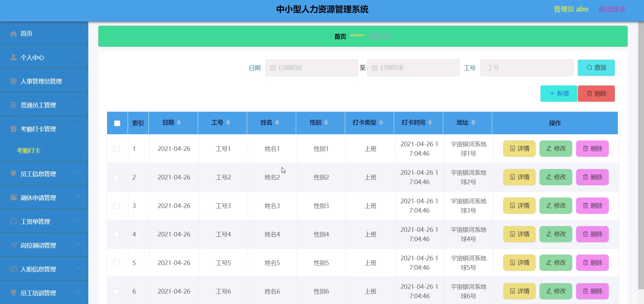This screenshot has width=644, height=304.
Task: Expand 入职信息管理 chevron
Action: pos(77,268)
